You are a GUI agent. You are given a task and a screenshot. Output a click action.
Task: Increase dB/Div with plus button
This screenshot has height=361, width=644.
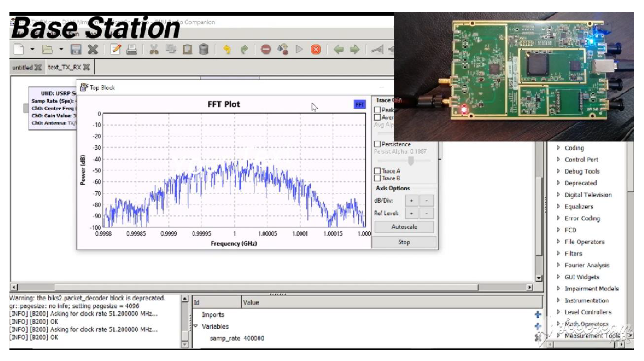coord(411,200)
